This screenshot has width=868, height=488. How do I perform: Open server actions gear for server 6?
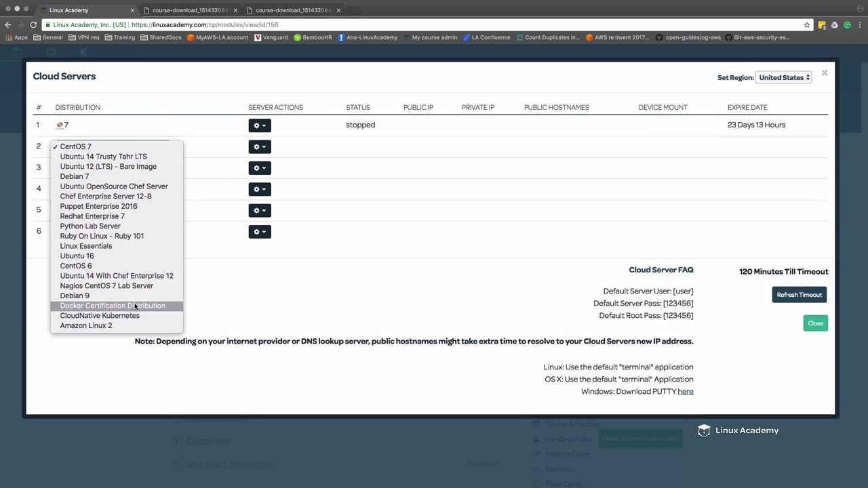click(259, 232)
